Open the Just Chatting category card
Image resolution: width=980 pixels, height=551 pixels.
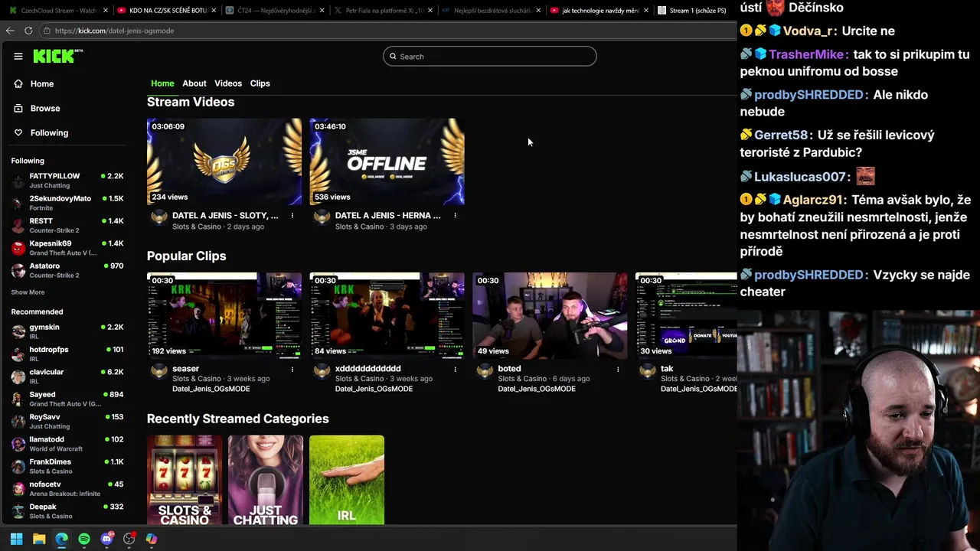pos(266,480)
